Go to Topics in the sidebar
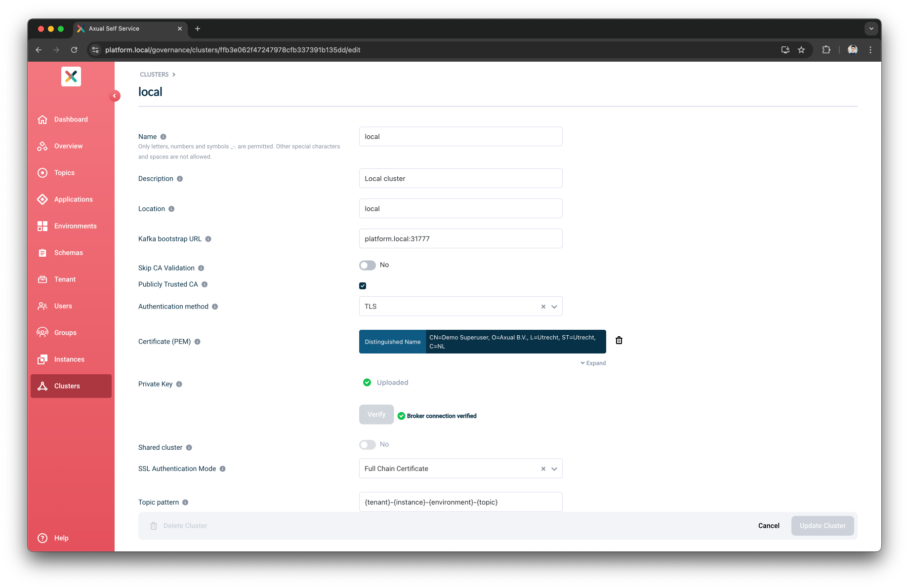This screenshot has height=588, width=909. pos(71,173)
